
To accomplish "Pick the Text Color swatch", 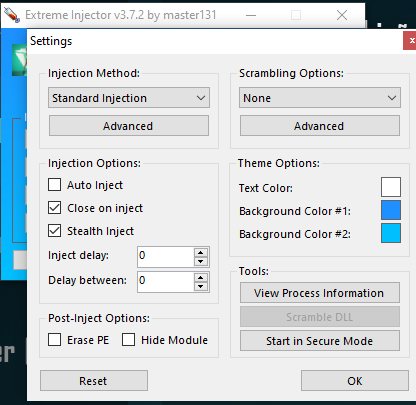I will click(x=391, y=187).
